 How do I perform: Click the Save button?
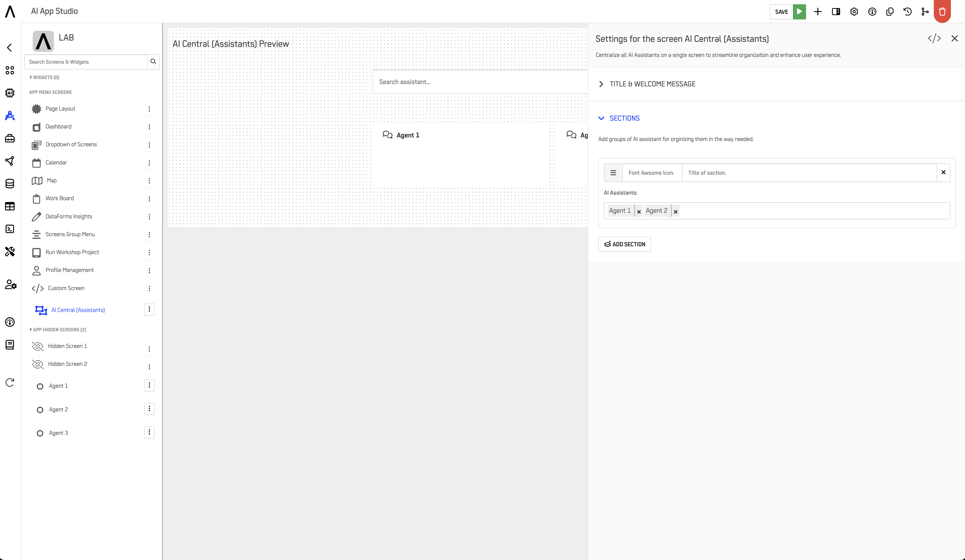[x=781, y=12]
